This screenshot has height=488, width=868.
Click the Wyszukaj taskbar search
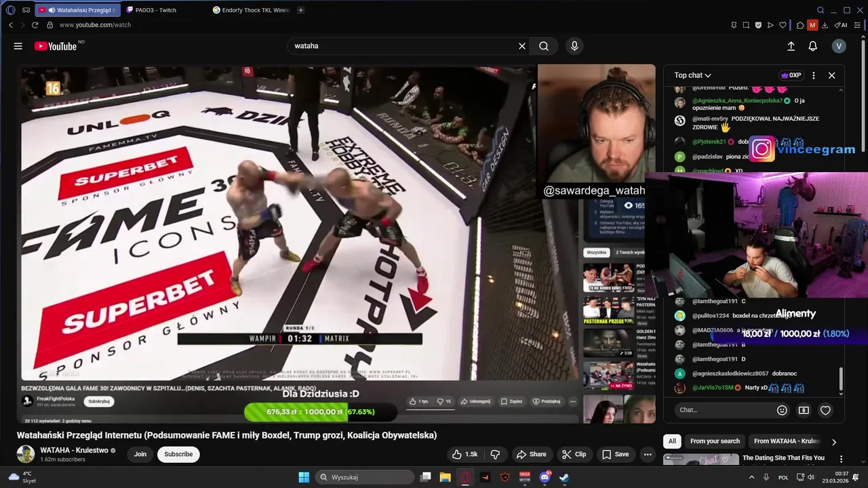[365, 477]
